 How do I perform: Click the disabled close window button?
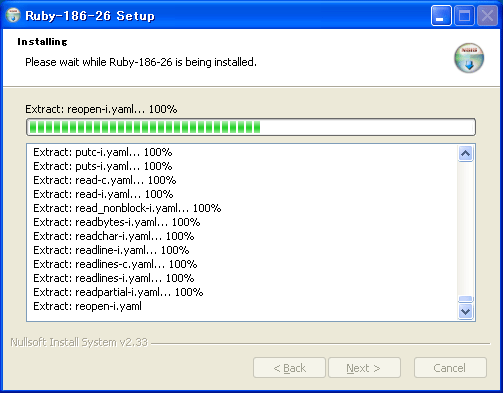tap(487, 16)
